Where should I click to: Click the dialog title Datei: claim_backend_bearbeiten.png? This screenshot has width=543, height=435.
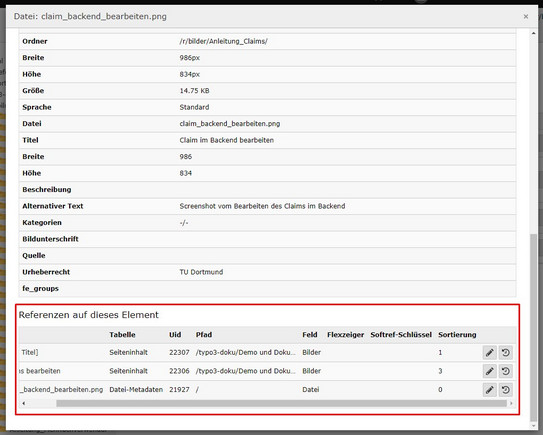pos(90,16)
